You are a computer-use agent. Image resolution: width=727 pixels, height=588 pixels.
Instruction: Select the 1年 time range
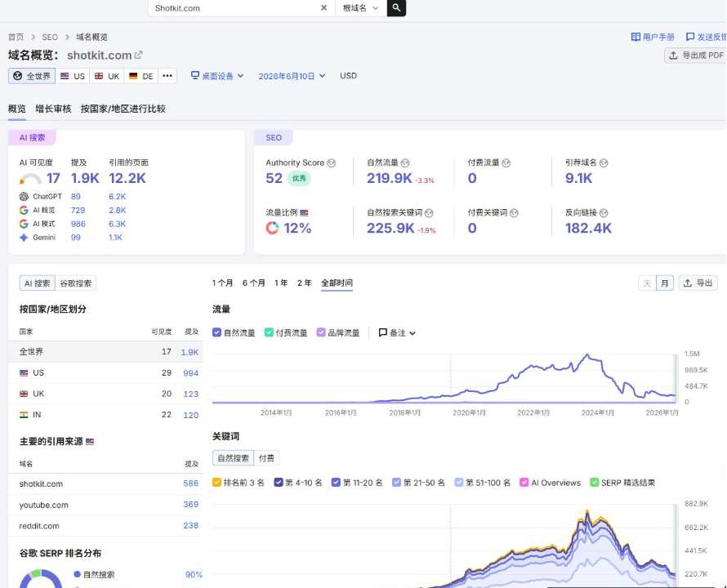(x=281, y=283)
